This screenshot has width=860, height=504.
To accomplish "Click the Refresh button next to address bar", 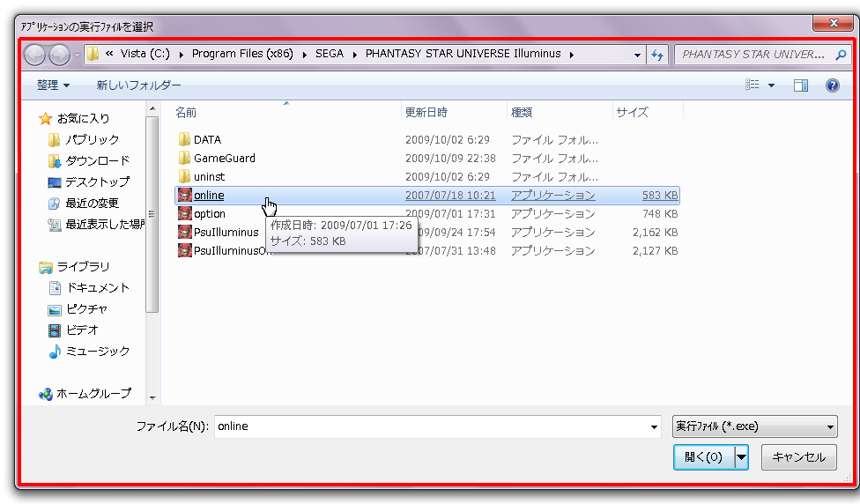I will coord(657,55).
